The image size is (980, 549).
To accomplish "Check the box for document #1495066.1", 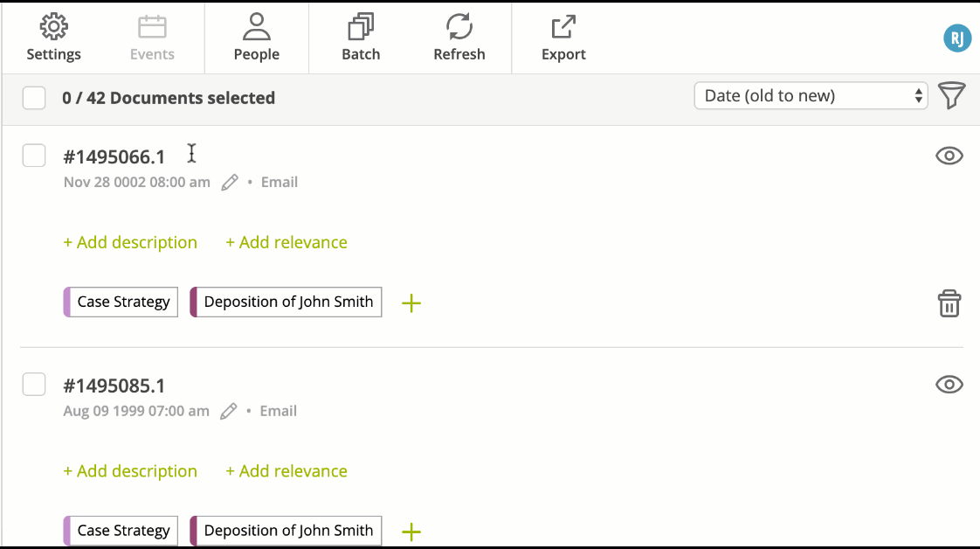I will (34, 156).
